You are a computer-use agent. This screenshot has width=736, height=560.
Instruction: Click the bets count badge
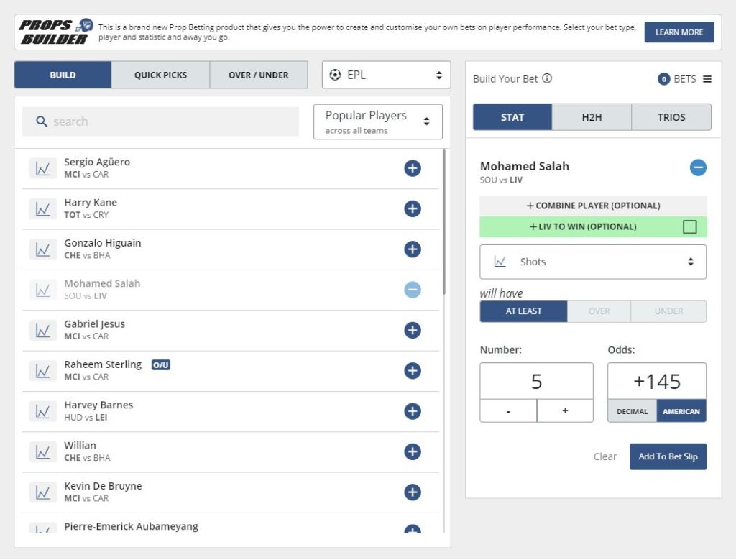pos(663,79)
